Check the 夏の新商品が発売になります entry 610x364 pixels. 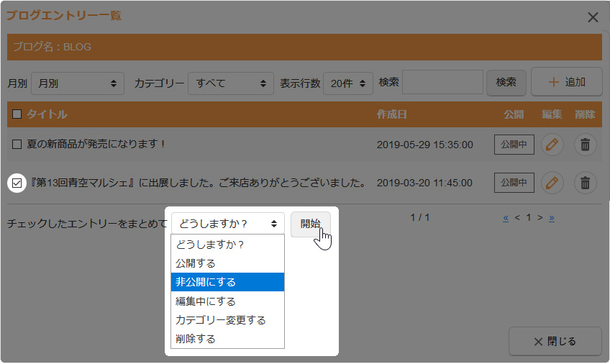(17, 145)
